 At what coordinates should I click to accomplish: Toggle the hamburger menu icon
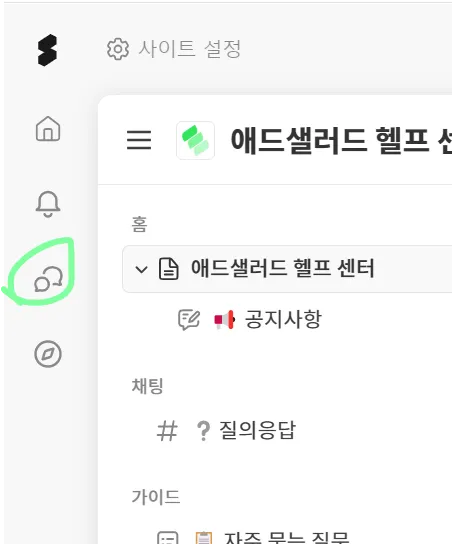pos(139,140)
